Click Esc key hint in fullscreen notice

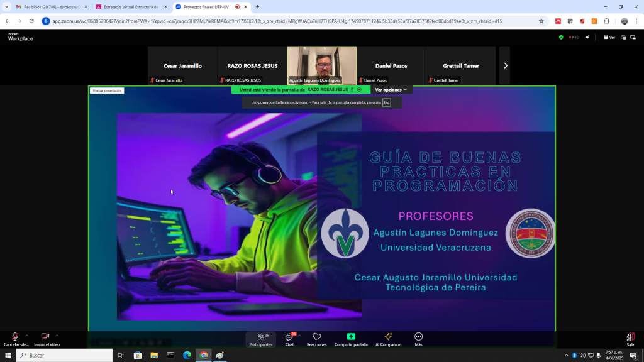pos(387,102)
